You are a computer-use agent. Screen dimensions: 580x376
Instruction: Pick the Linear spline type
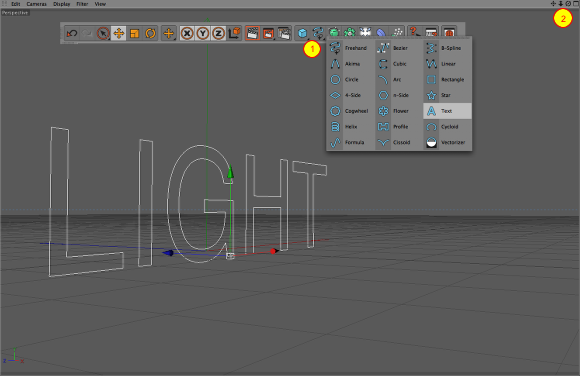447,64
